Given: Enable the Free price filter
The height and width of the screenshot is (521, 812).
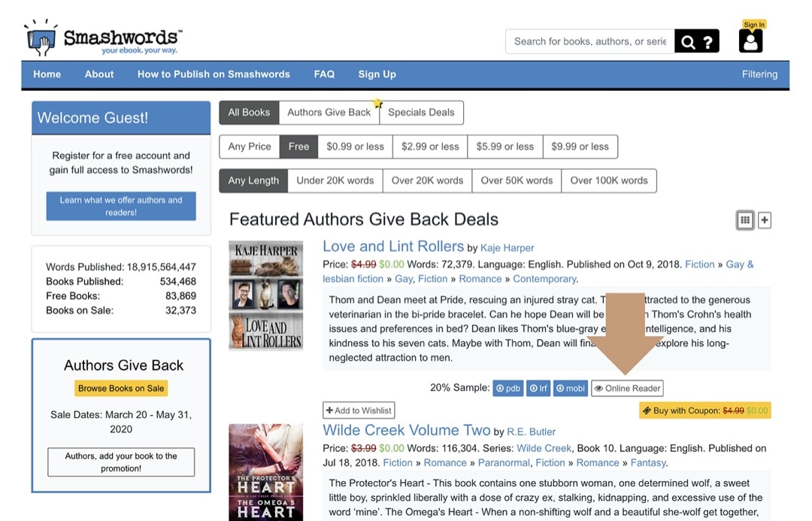Looking at the screenshot, I should (x=298, y=147).
